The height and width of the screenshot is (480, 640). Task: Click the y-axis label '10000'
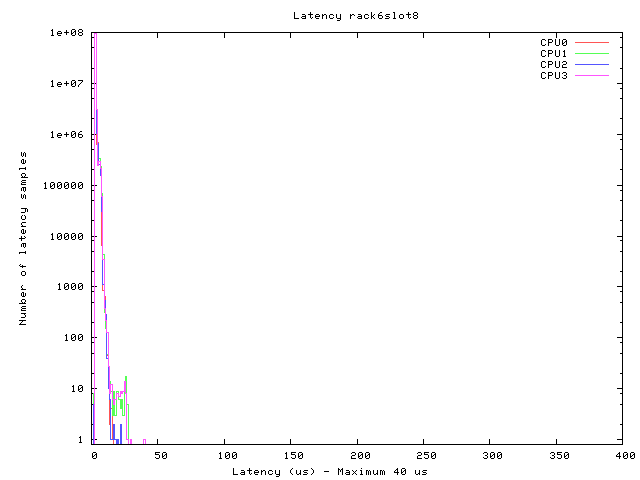(x=67, y=237)
